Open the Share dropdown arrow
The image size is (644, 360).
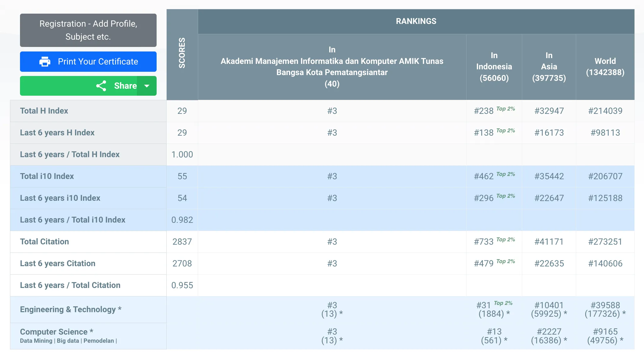pos(147,86)
